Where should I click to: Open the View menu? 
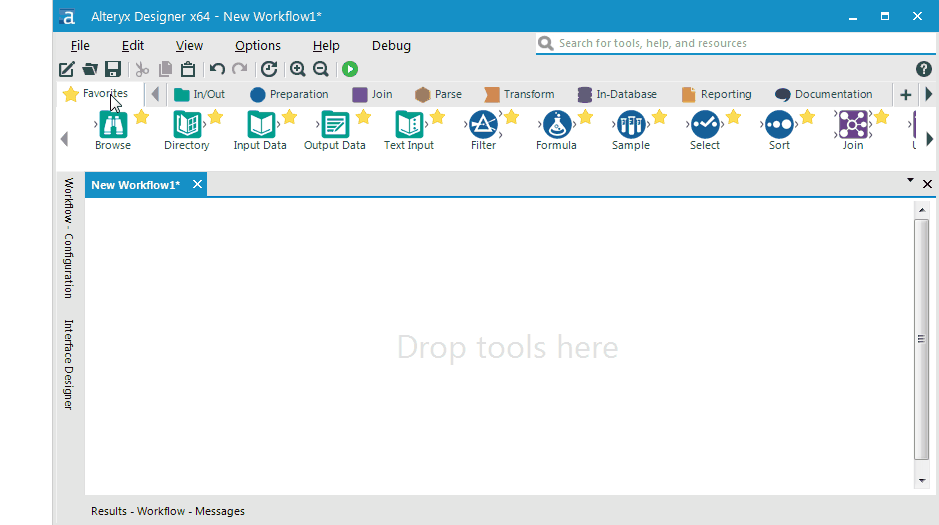[189, 45]
